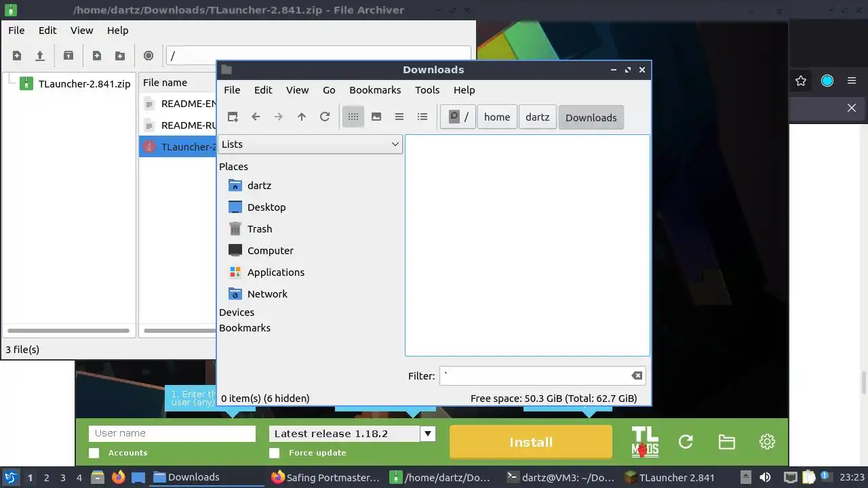
Task: Go to parent folder with up arrow
Action: point(302,117)
